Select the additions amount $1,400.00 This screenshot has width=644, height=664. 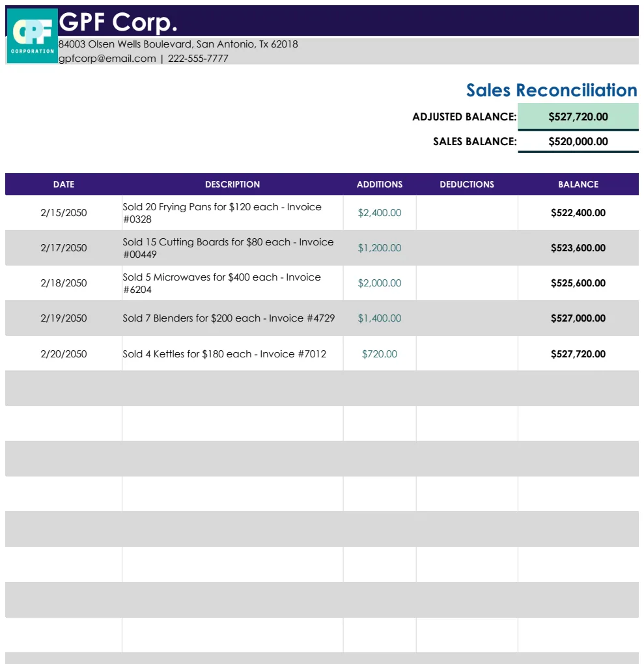[379, 318]
